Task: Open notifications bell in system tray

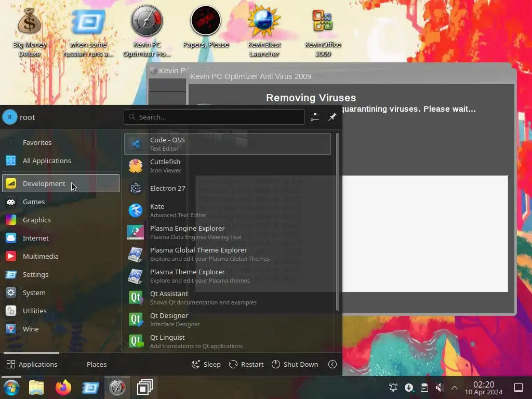Action: (x=393, y=388)
